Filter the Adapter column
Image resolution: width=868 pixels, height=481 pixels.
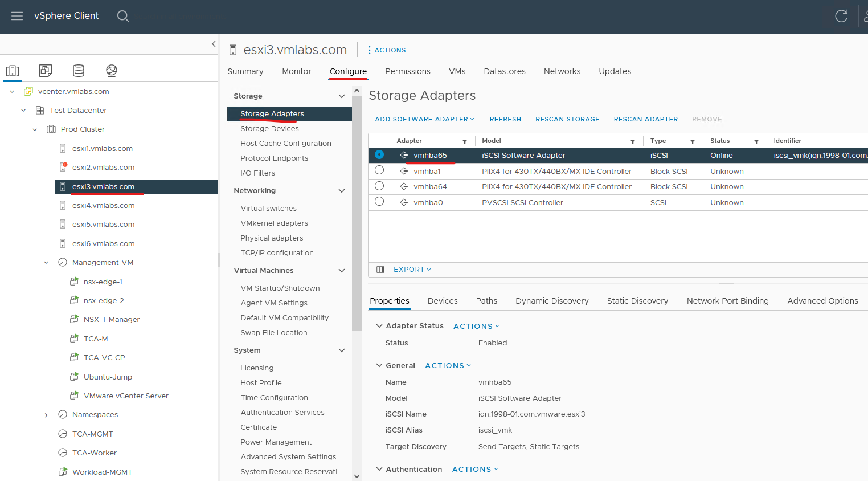coord(465,141)
